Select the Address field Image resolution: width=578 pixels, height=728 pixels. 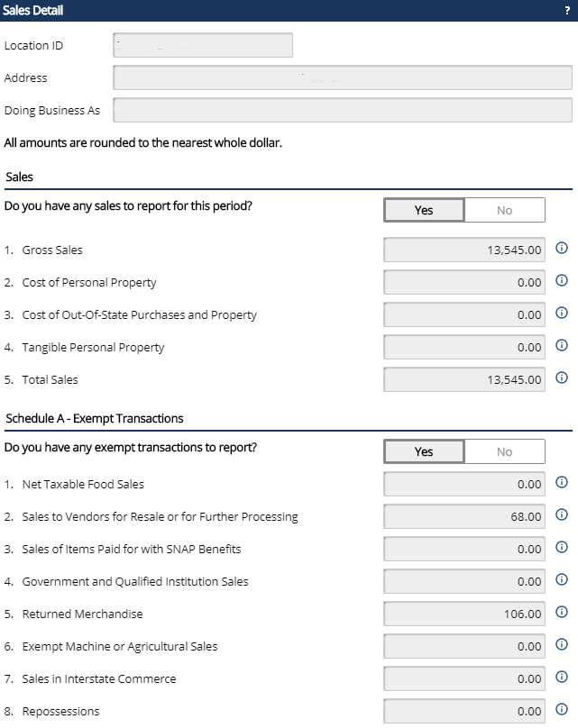click(343, 77)
